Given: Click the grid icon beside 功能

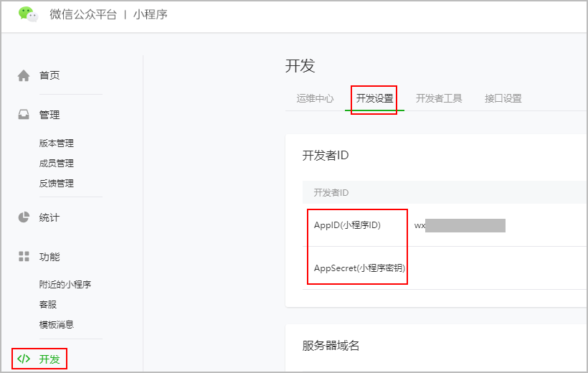Looking at the screenshot, I should (24, 257).
